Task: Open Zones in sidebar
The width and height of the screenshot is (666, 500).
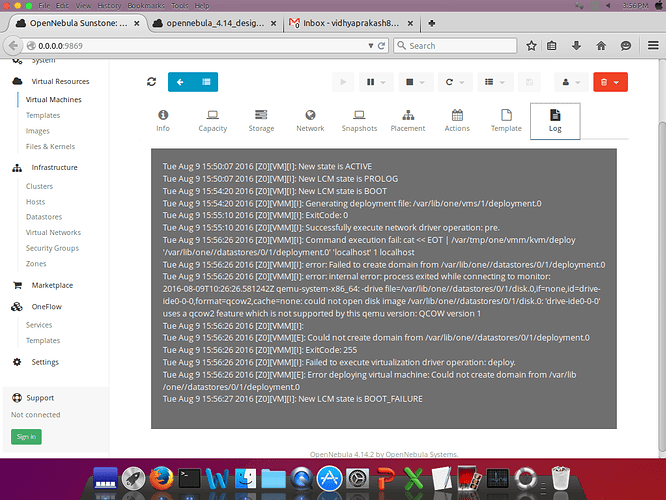Action: tap(36, 263)
